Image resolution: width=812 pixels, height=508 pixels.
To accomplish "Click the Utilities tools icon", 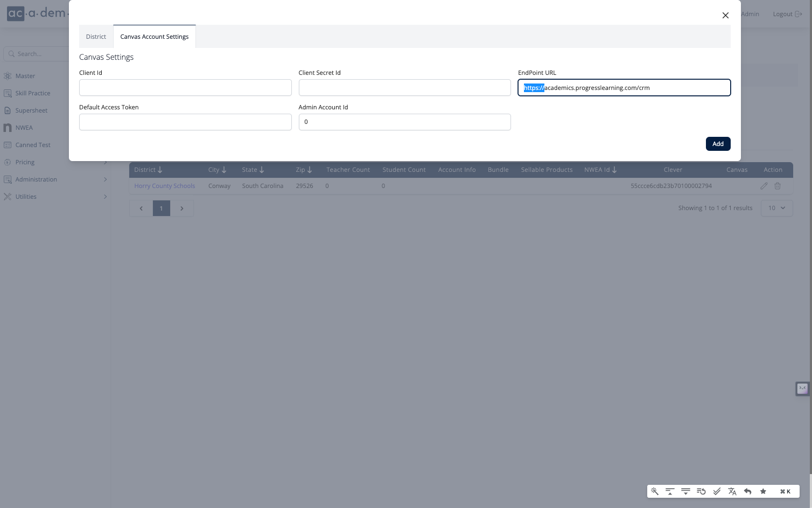I will [x=8, y=197].
